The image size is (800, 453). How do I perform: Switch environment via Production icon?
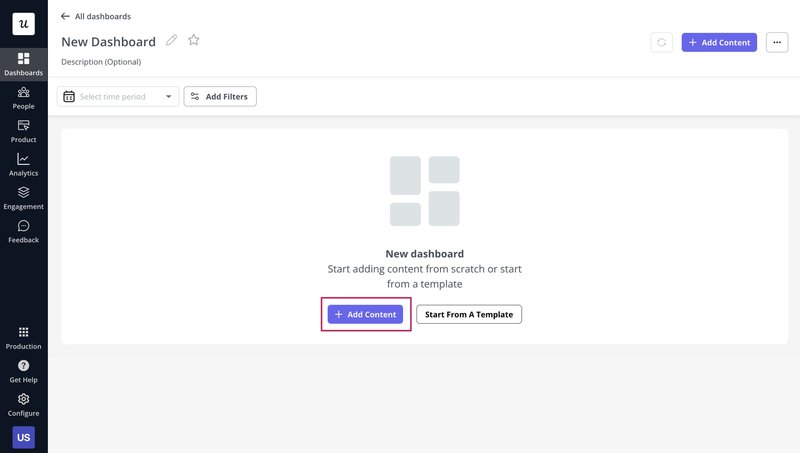pyautogui.click(x=23, y=338)
